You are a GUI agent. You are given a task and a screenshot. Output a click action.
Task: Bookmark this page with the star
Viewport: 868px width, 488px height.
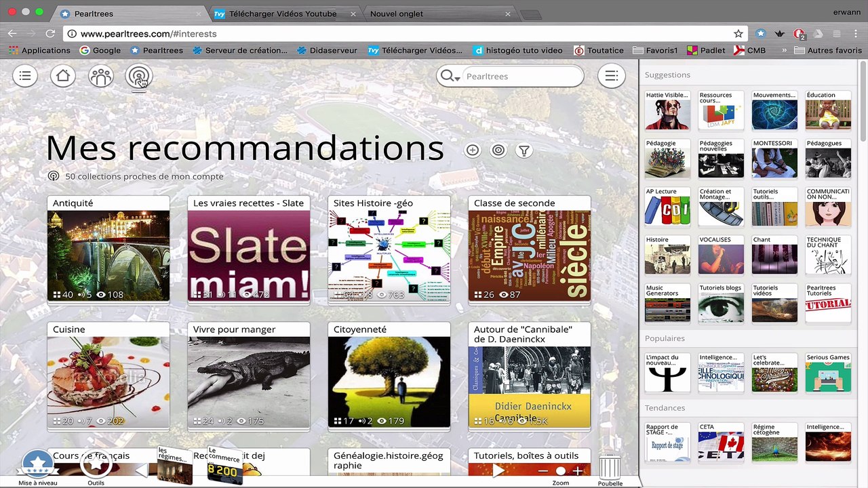point(738,33)
